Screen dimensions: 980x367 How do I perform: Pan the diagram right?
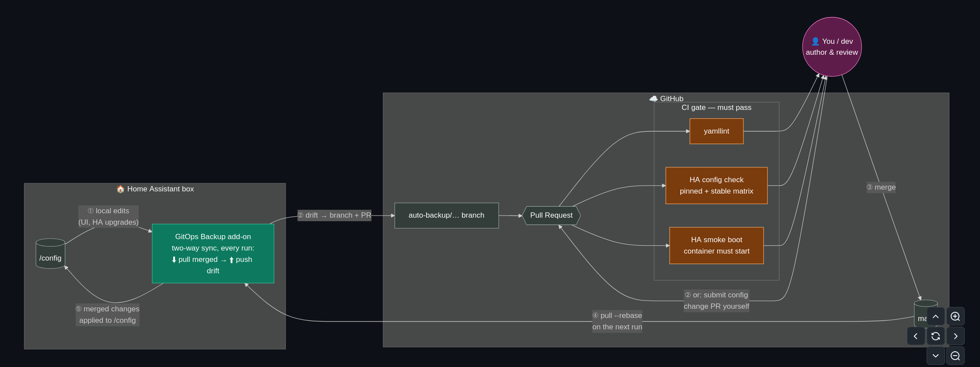955,336
